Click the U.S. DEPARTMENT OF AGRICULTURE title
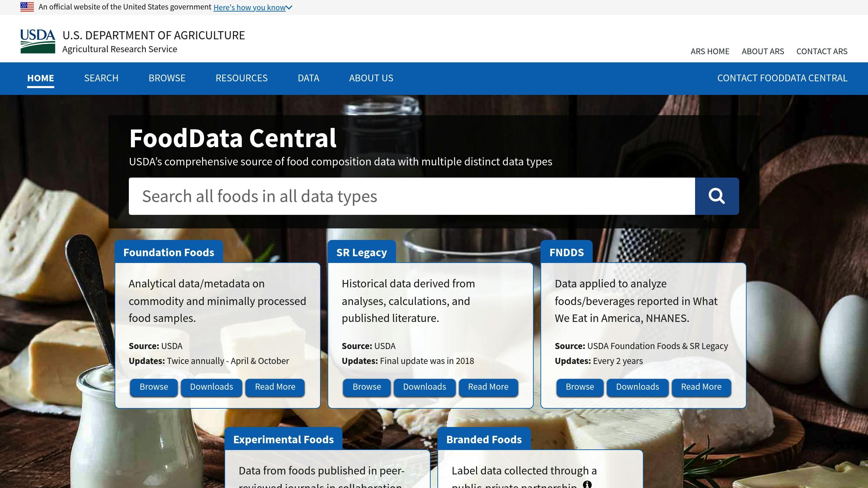The width and height of the screenshot is (868, 488). (x=154, y=36)
